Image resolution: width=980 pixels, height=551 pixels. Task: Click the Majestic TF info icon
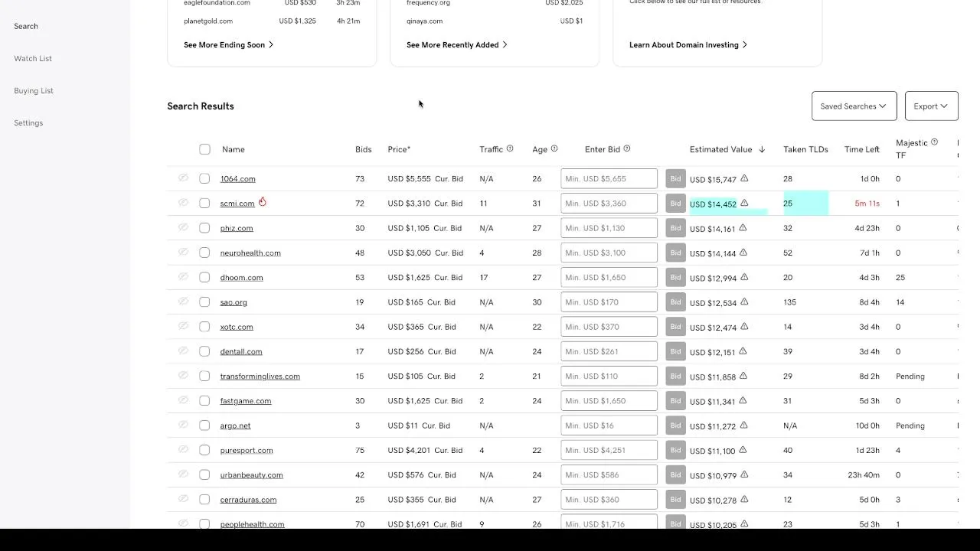934,142
